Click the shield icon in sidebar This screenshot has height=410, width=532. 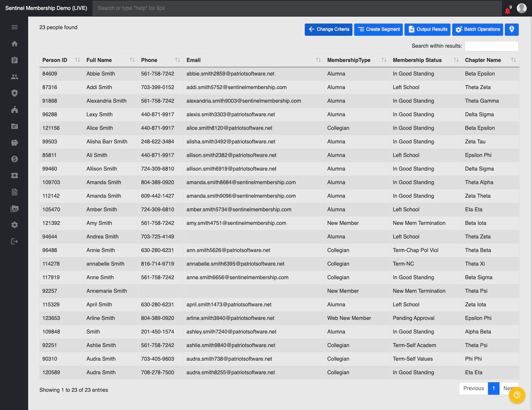pos(14,93)
